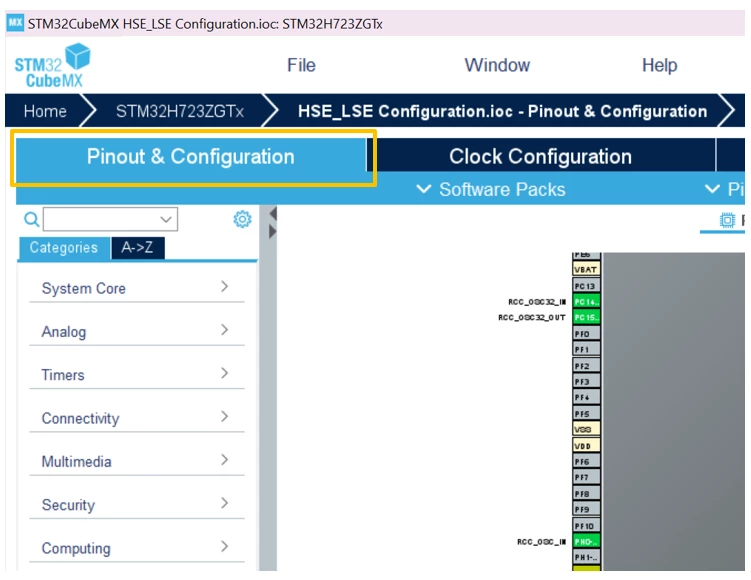
Task: Expand Security category
Action: pos(137,504)
